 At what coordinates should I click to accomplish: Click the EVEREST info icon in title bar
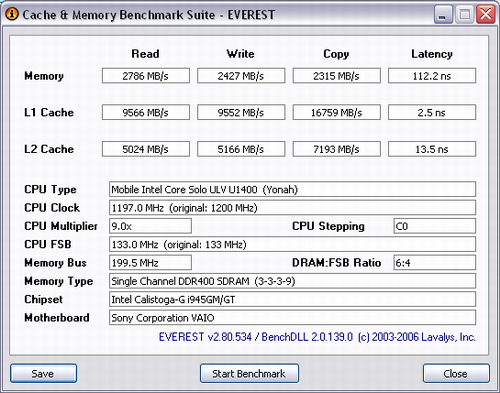[x=12, y=14]
